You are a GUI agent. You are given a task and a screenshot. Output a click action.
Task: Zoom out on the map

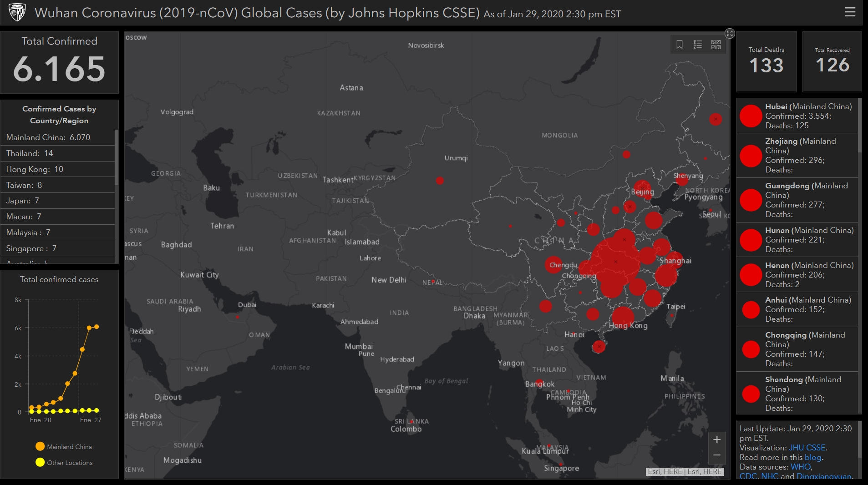coord(717,455)
